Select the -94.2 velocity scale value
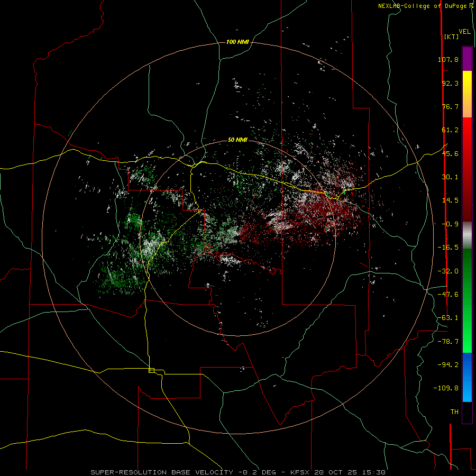This screenshot has width=476, height=476. pos(448,365)
